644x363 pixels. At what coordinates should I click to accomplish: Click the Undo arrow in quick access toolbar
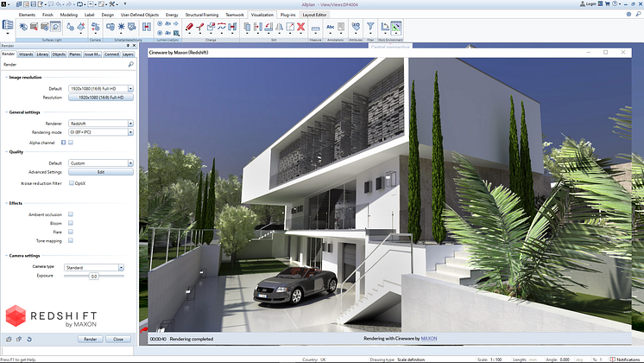coord(59,4)
